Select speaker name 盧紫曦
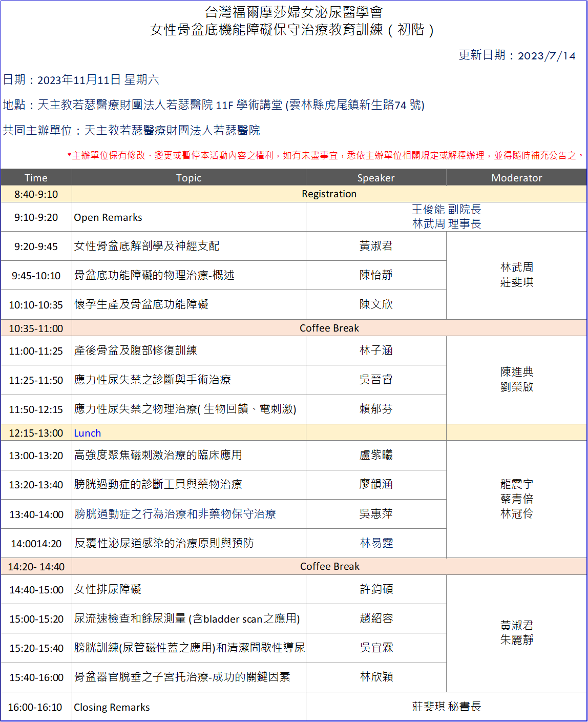 pyautogui.click(x=375, y=455)
